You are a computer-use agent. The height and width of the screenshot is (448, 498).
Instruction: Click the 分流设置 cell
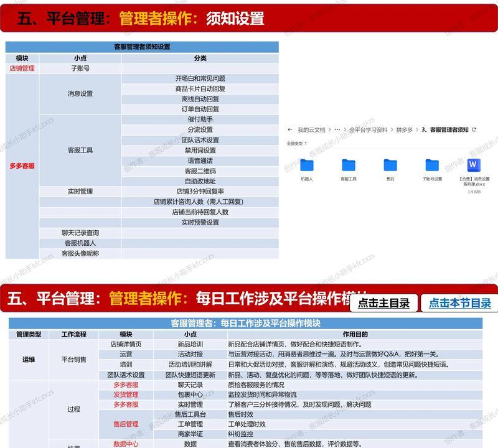click(200, 129)
